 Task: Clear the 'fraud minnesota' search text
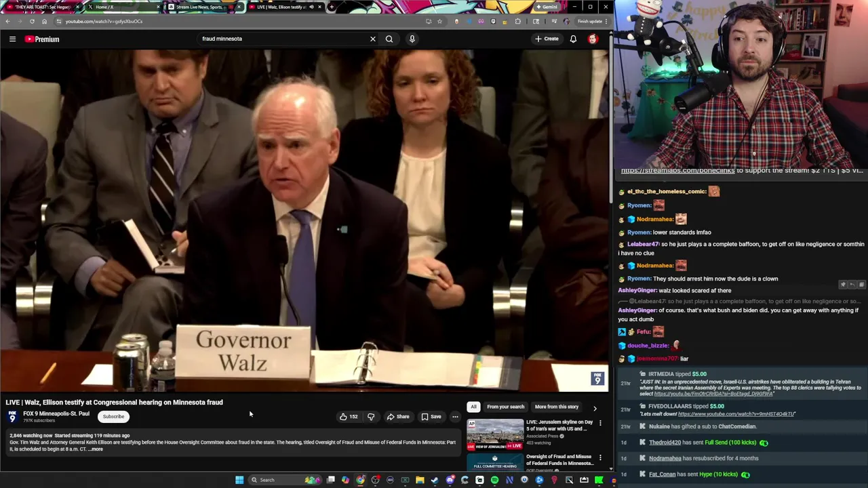click(x=372, y=39)
